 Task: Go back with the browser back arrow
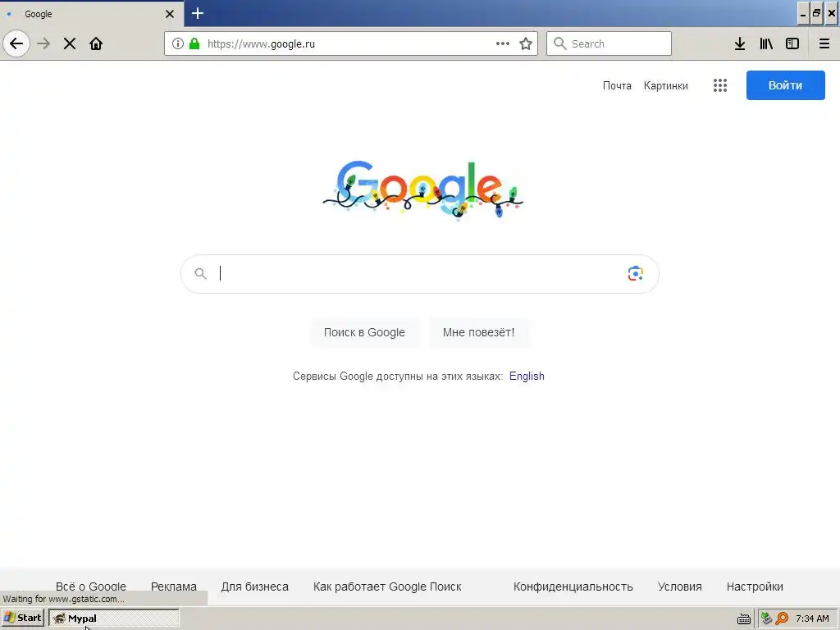pyautogui.click(x=16, y=43)
